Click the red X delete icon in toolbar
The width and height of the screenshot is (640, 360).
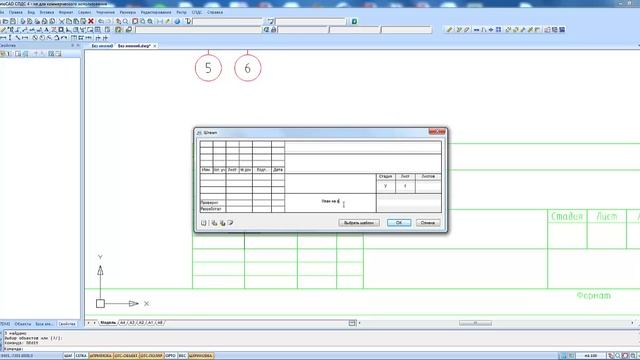point(91,21)
